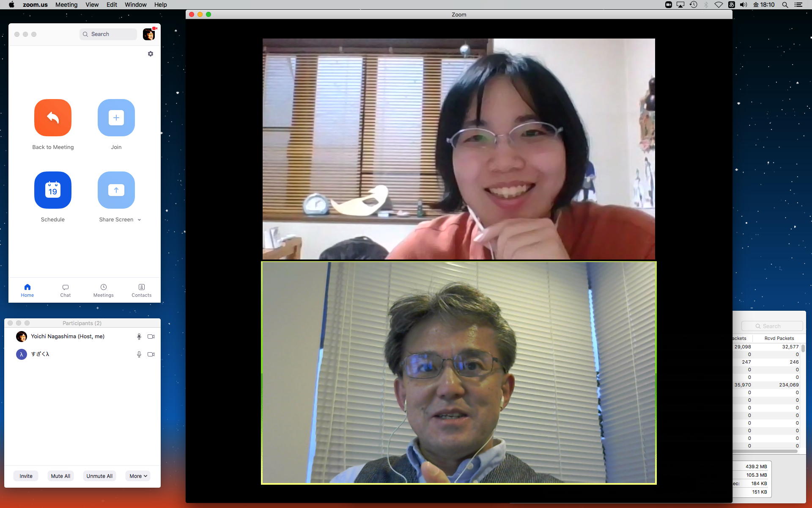The image size is (812, 508).
Task: Toggle すざくλ participant's microphone
Action: 139,354
